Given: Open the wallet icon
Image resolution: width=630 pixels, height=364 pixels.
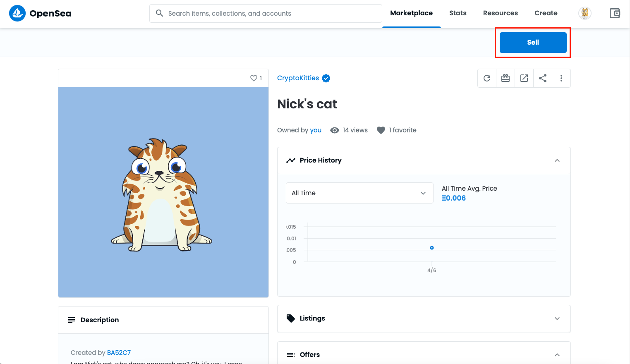Looking at the screenshot, I should click(x=615, y=13).
